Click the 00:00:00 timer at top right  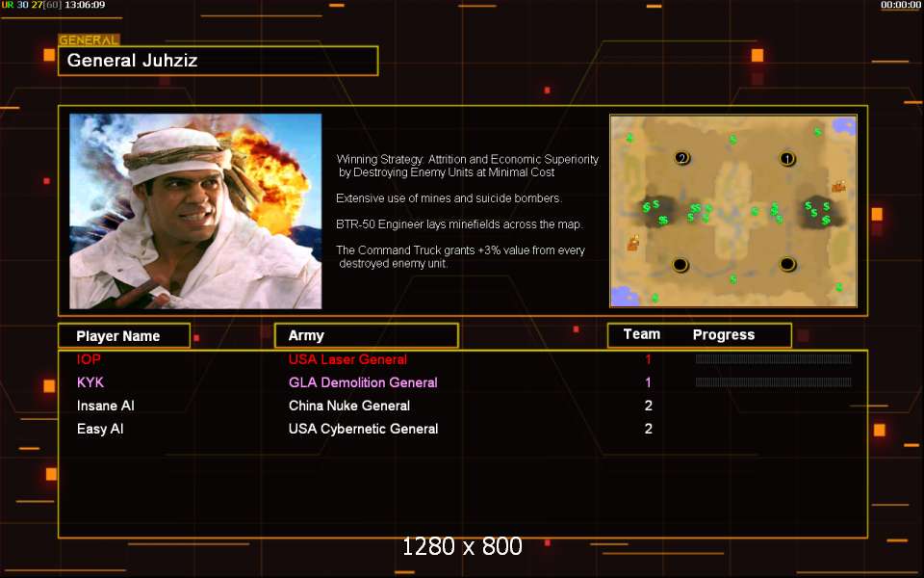(901, 5)
